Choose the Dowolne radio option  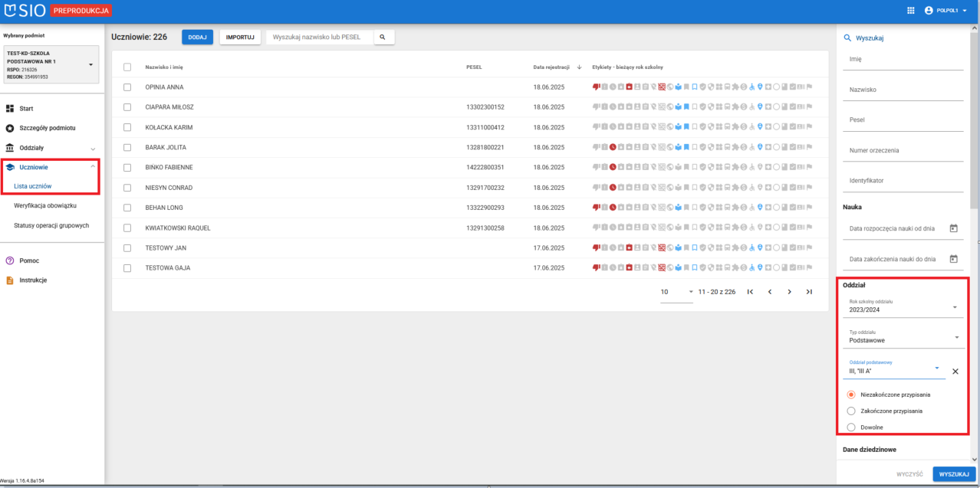[x=851, y=427]
